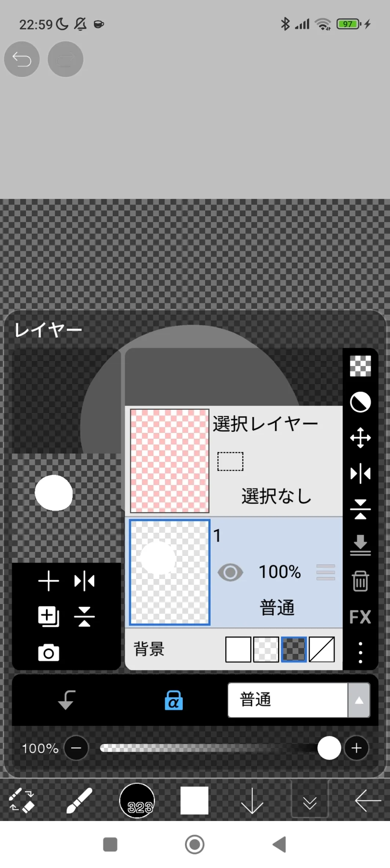
Task: Expand blend mode list via triangle arrow
Action: [359, 700]
